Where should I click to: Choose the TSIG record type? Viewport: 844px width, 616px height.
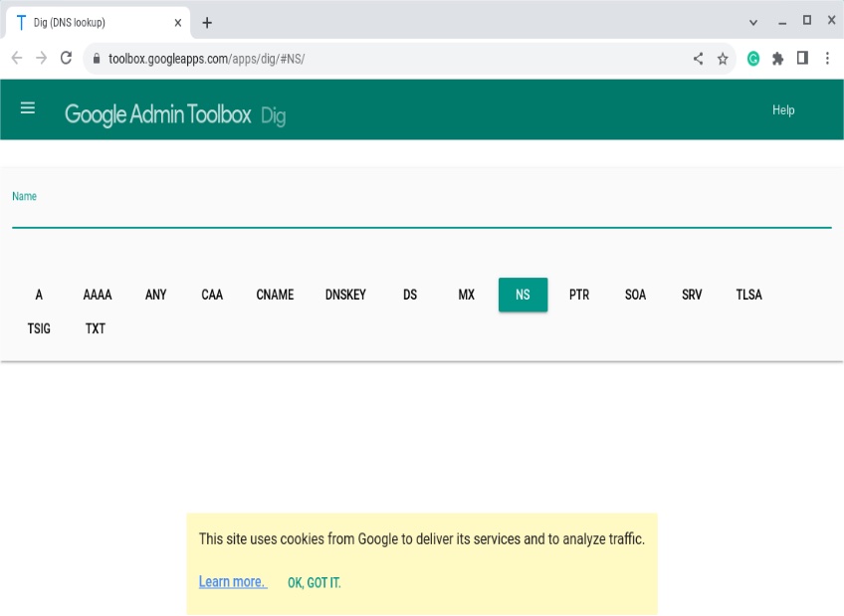click(39, 328)
